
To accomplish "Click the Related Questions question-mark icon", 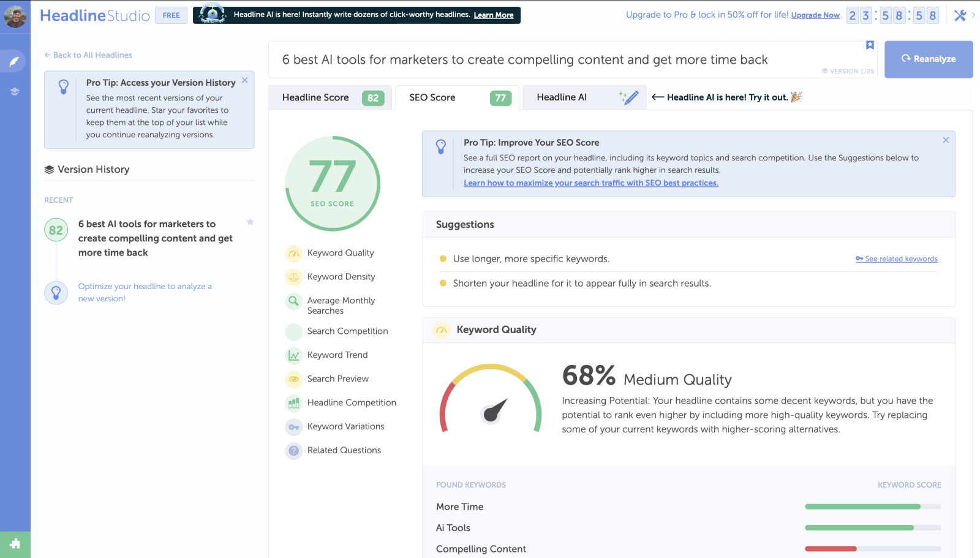I will coord(294,451).
